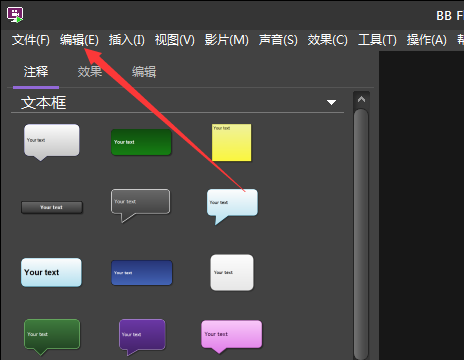
Task: Select the gray outlined speech bubble
Action: 140,205
